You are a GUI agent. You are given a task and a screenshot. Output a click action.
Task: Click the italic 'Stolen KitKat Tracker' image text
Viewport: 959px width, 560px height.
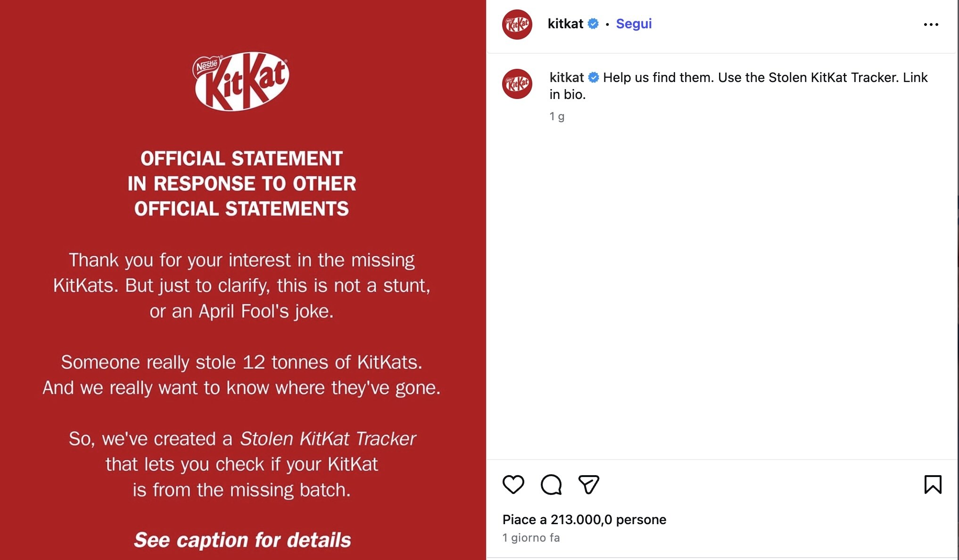tap(328, 438)
